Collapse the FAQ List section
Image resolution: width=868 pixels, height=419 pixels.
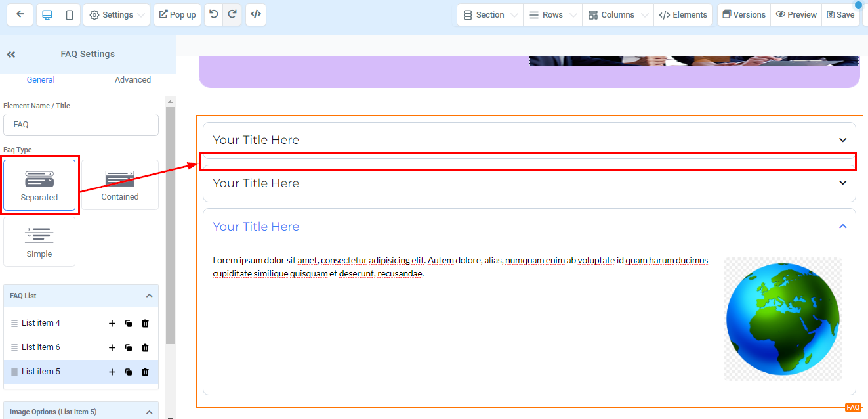[149, 296]
